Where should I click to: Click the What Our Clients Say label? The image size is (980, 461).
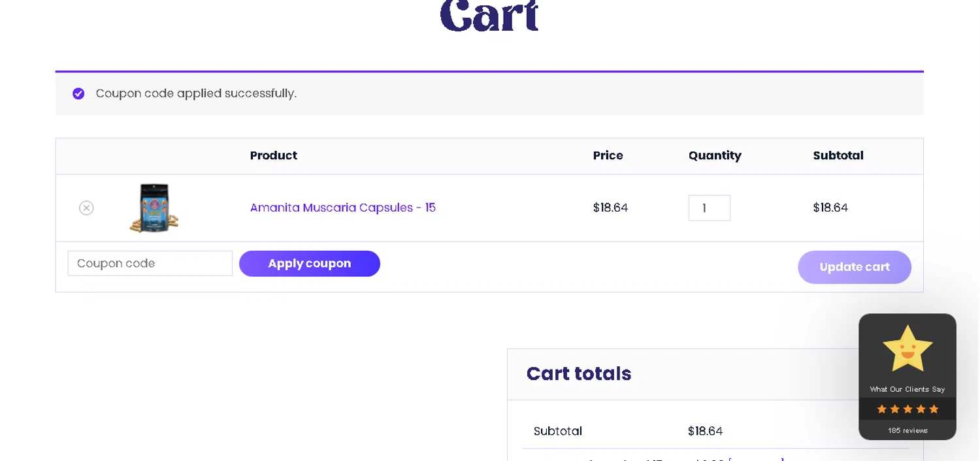[x=907, y=389]
